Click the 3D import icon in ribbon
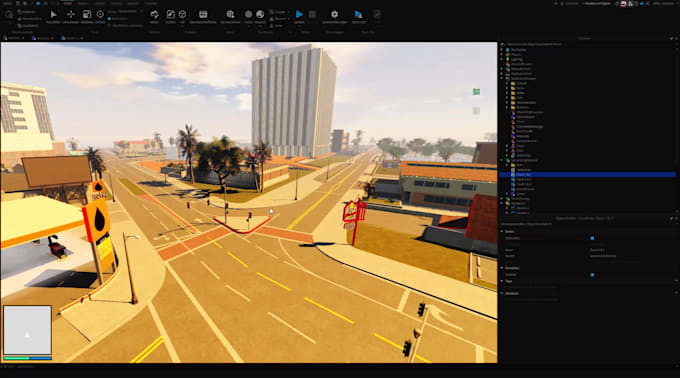 click(230, 14)
